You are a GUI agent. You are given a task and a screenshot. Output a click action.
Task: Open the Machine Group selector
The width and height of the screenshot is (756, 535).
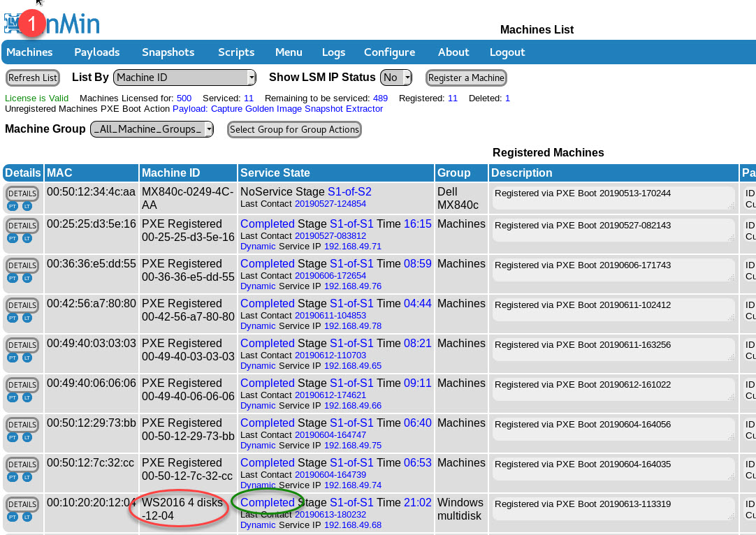pyautogui.click(x=152, y=129)
